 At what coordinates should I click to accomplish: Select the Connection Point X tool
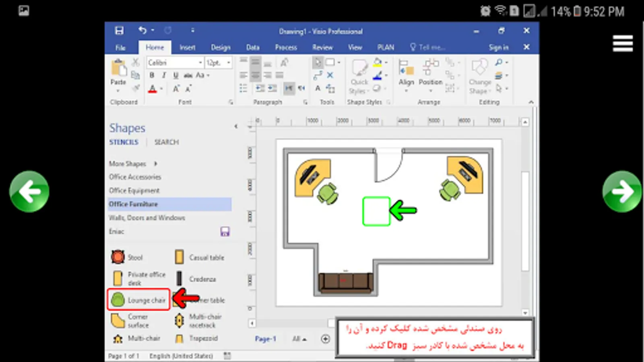(330, 75)
